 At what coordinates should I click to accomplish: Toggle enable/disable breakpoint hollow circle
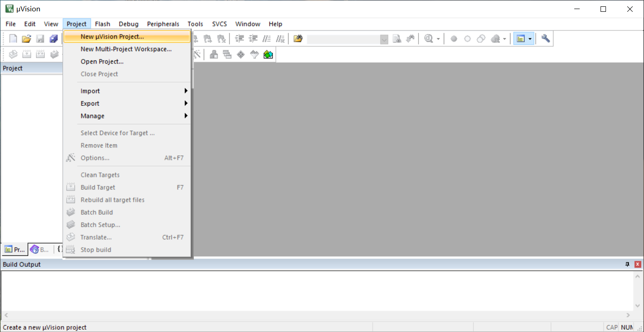(467, 39)
